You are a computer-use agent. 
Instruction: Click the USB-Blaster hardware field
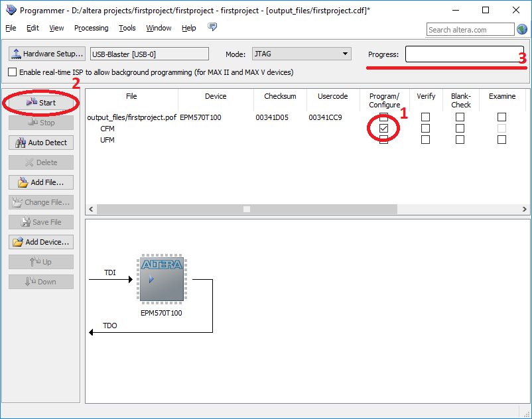point(149,54)
